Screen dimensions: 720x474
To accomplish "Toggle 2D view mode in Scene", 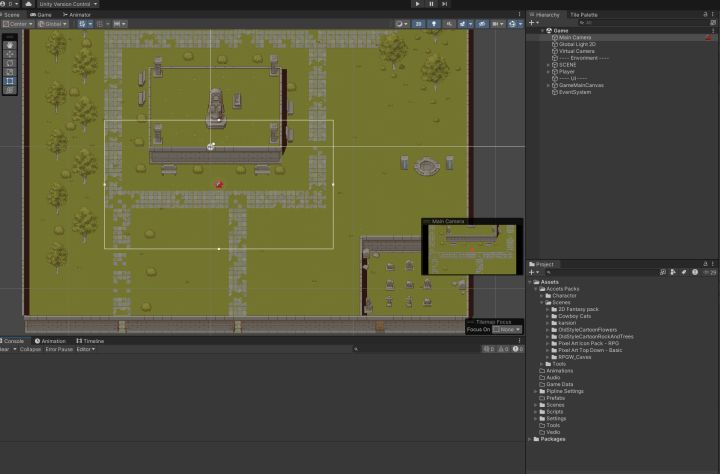I will click(x=418, y=24).
